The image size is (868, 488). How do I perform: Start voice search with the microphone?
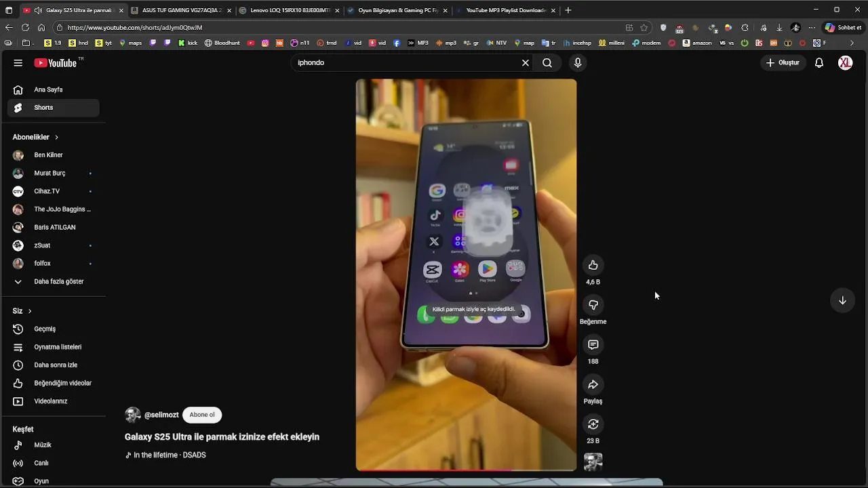click(578, 63)
